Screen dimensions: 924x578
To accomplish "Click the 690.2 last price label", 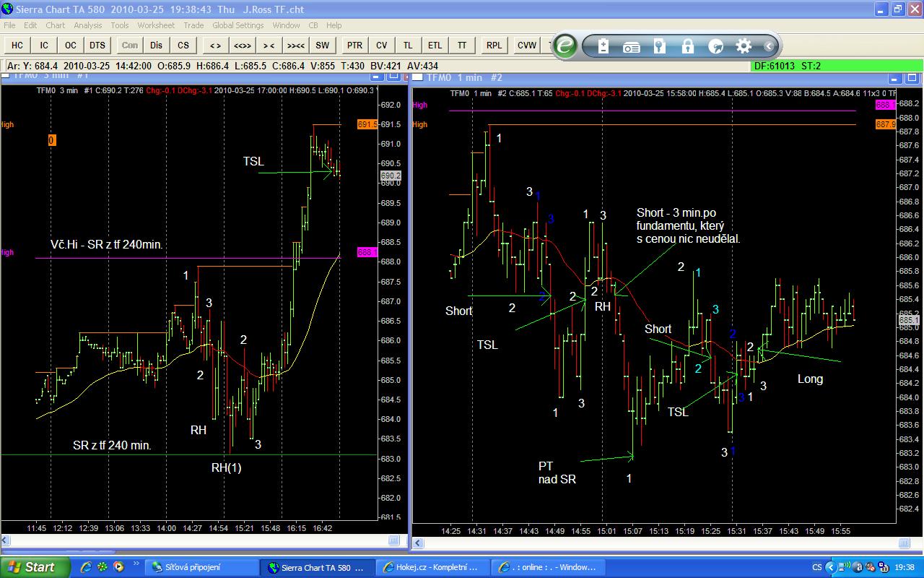I will 391,176.
